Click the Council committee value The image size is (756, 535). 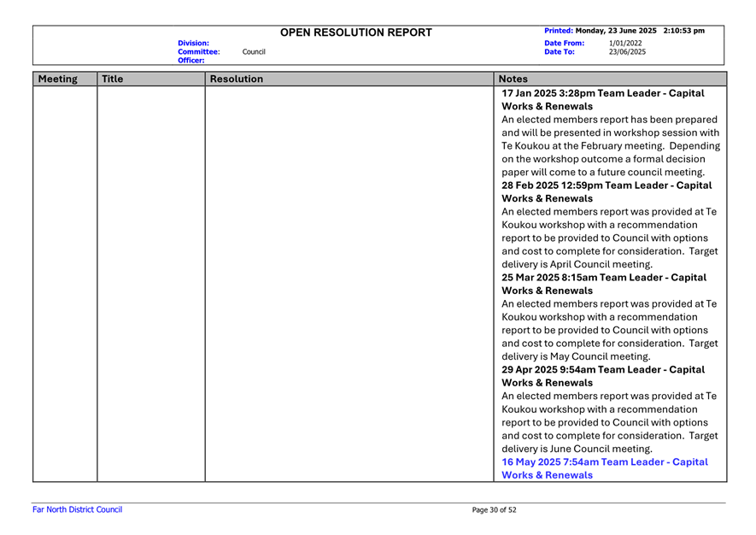click(254, 51)
